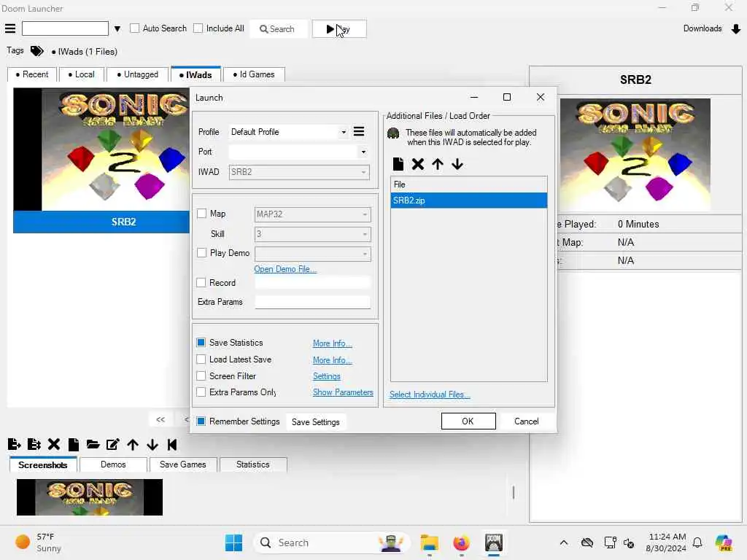Viewport: 747px width, 560px height.
Task: Click the export file icon in bottom toolbar
Action: pos(15,444)
